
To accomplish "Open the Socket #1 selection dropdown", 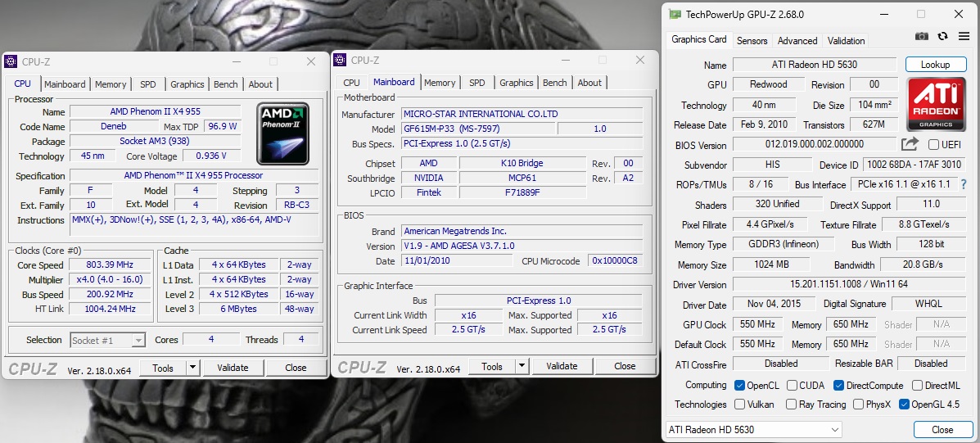I will click(107, 341).
